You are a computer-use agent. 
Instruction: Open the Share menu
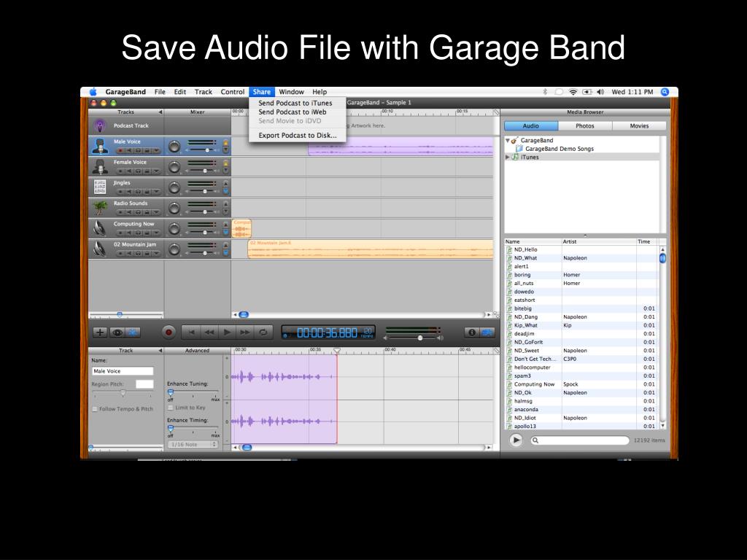(262, 92)
